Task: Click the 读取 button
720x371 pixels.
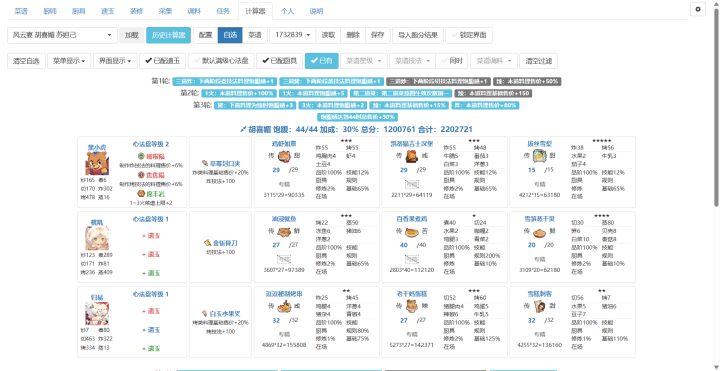Action: click(x=328, y=35)
